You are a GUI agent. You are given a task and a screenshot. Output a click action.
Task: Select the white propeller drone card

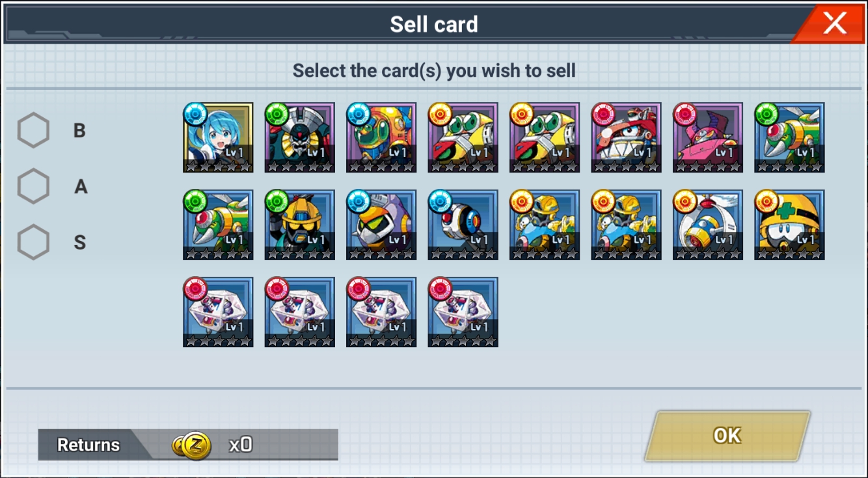pos(708,225)
